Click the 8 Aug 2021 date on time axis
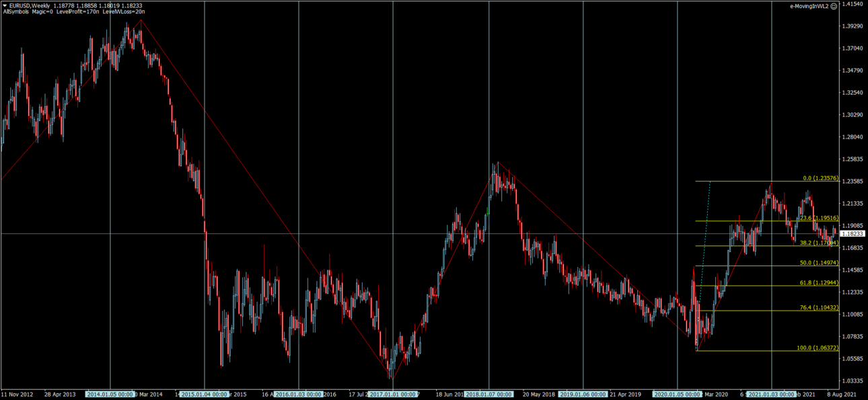Screen dimensions: 868x400 pos(842,394)
